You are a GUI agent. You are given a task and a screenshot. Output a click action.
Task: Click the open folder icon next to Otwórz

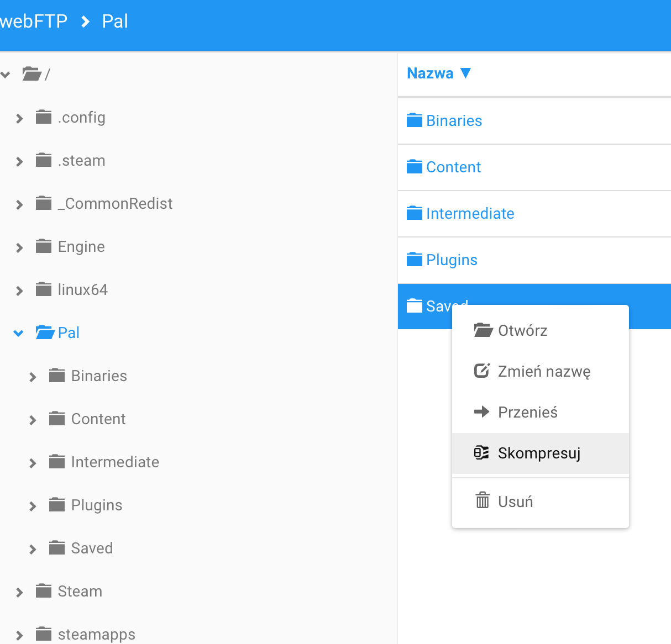tap(483, 330)
